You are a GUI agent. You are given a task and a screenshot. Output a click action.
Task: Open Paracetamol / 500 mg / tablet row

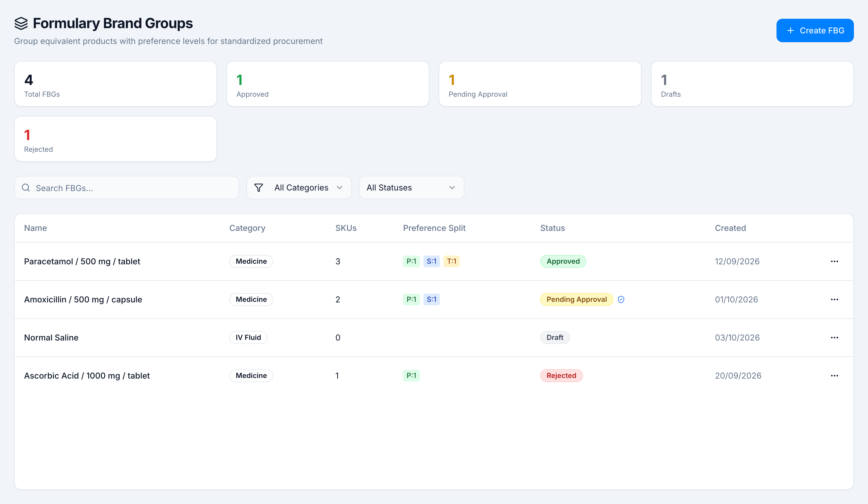434,261
